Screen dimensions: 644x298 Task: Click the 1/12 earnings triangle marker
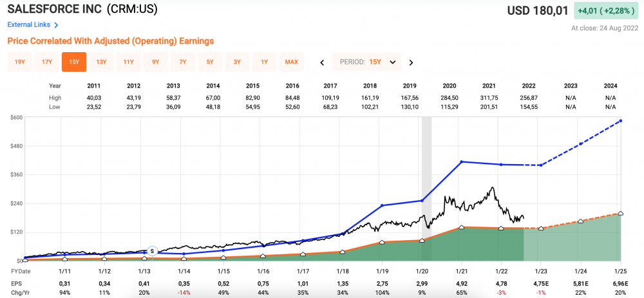coord(104,259)
